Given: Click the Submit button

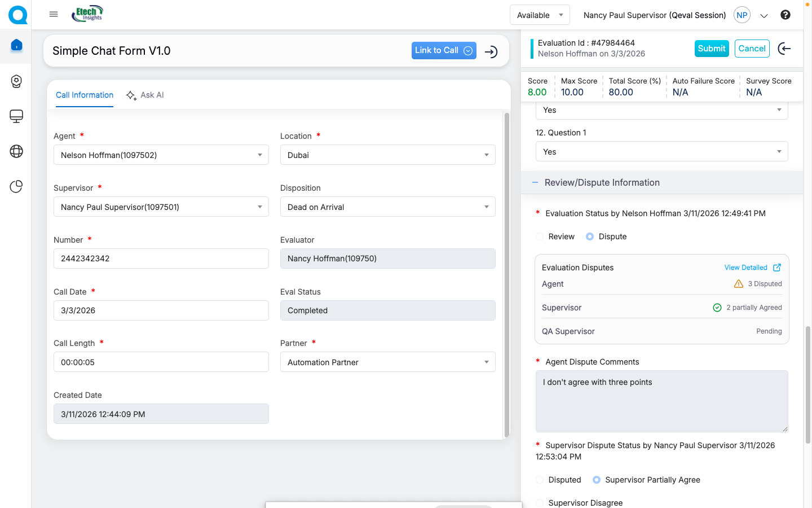Looking at the screenshot, I should tap(711, 49).
